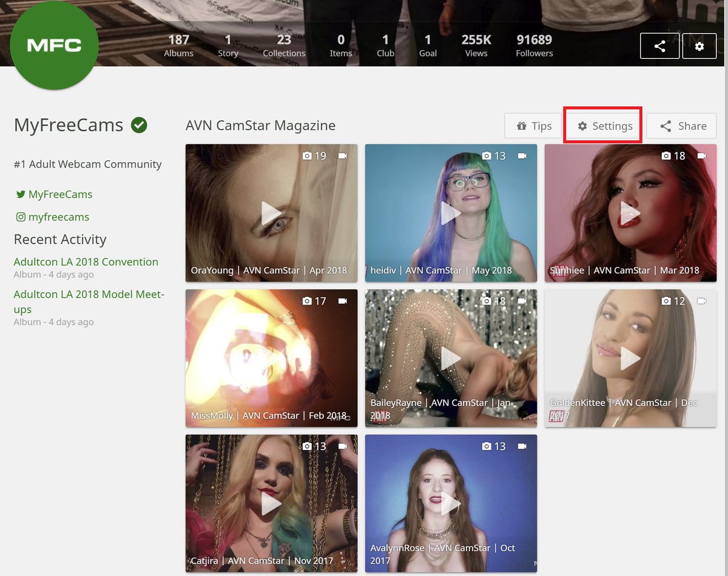Click the '#1 Adult Webcam Community' tagline
728x576 pixels.
[88, 164]
